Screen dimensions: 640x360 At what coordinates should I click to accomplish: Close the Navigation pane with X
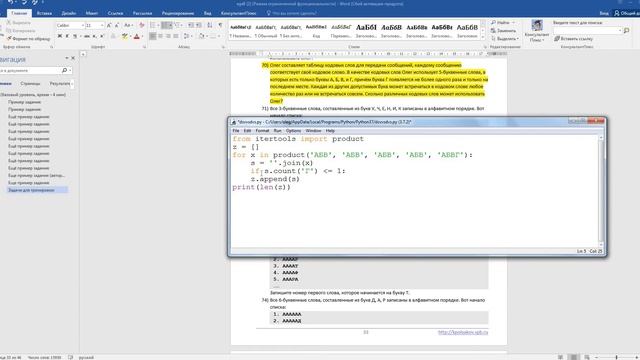(x=73, y=58)
